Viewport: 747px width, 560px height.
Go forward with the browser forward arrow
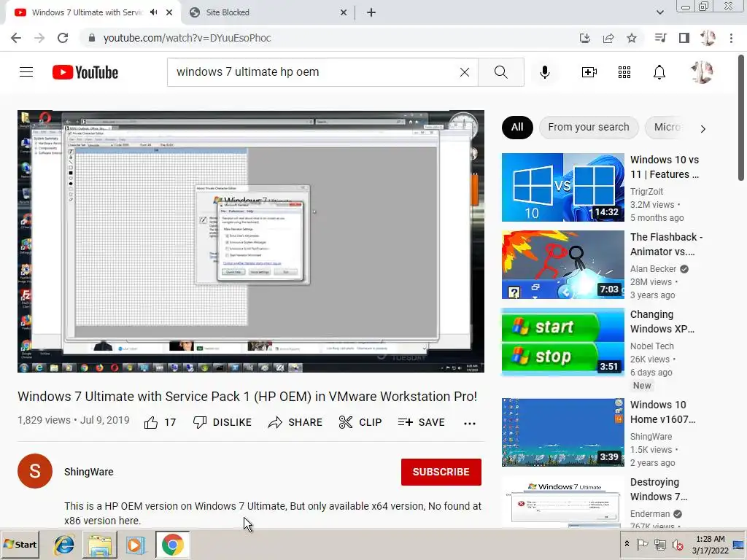pos(39,38)
